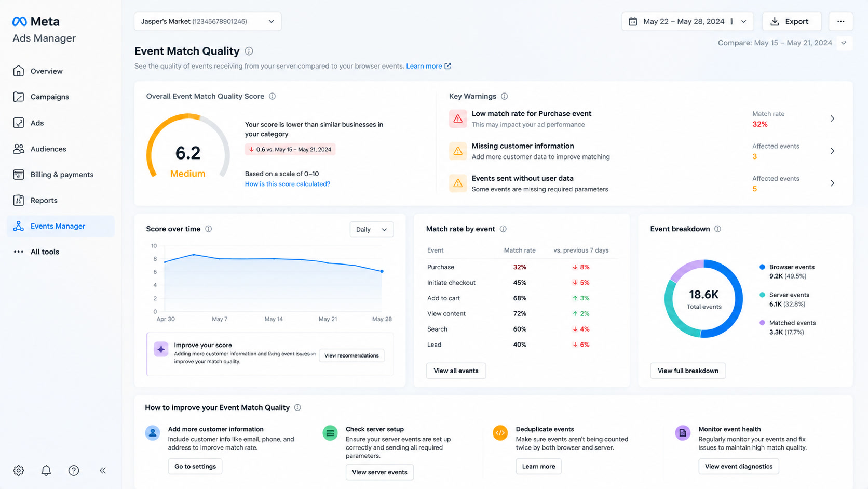
Task: Open Billing & payments from sidebar
Action: pyautogui.click(x=61, y=175)
